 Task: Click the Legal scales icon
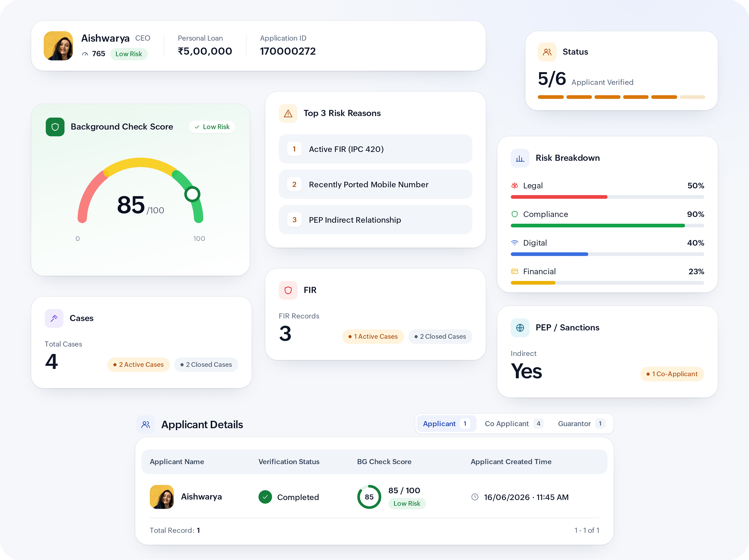click(514, 186)
